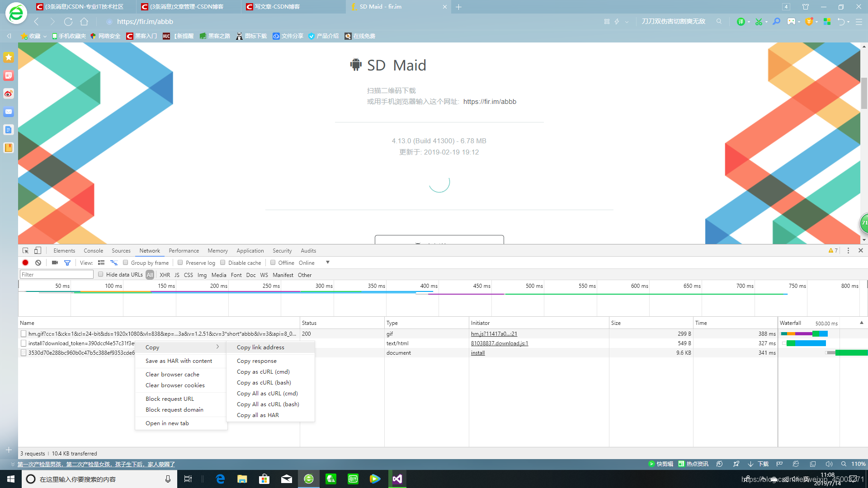Click the browser forward arrow
The height and width of the screenshot is (488, 868).
point(52,22)
